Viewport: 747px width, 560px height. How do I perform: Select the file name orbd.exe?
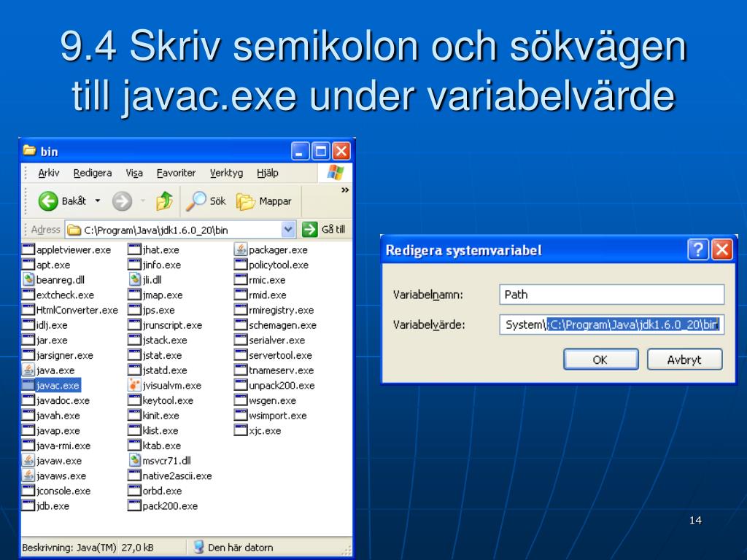coord(163,491)
